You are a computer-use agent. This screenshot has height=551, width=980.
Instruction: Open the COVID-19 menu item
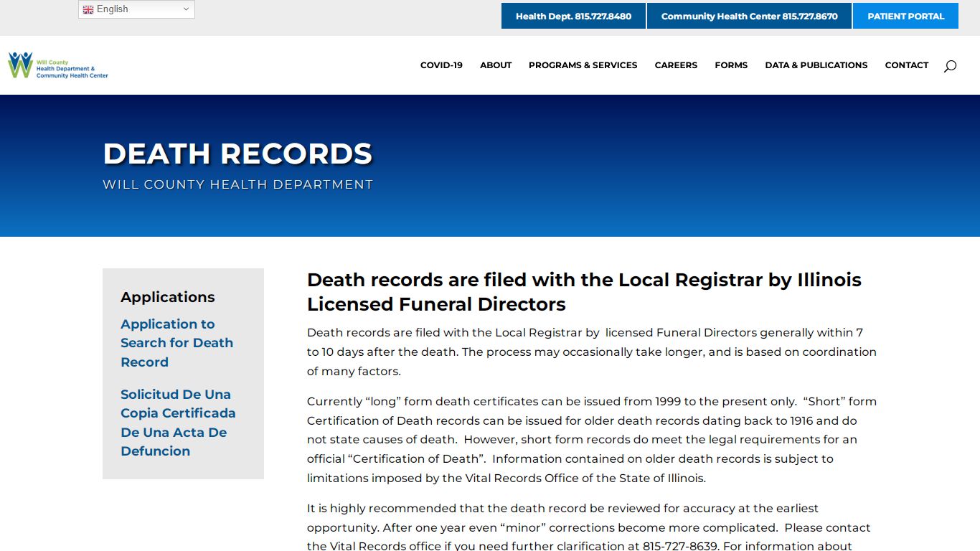coord(441,65)
